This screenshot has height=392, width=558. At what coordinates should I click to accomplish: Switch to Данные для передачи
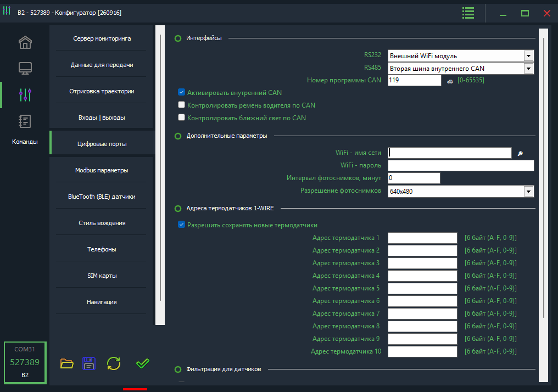coord(102,65)
